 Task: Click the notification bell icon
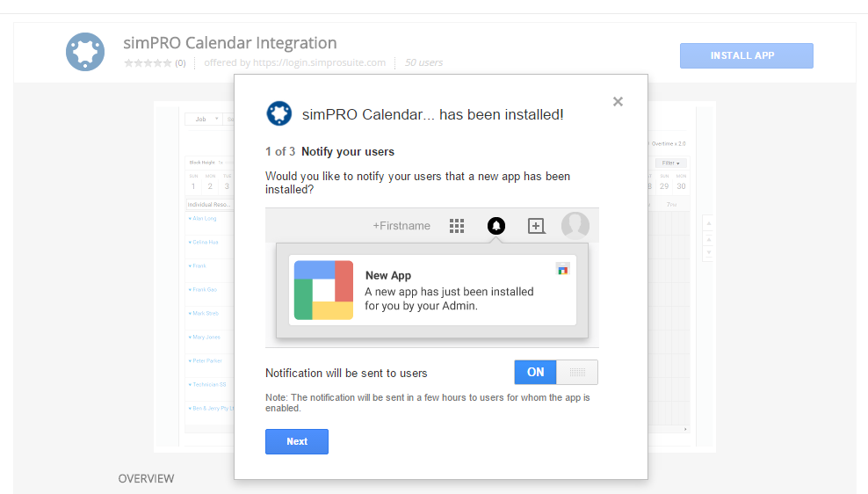point(496,226)
